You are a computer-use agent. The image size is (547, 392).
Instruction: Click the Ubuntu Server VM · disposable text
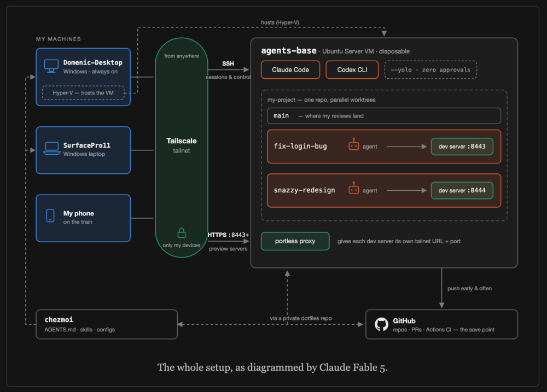365,51
